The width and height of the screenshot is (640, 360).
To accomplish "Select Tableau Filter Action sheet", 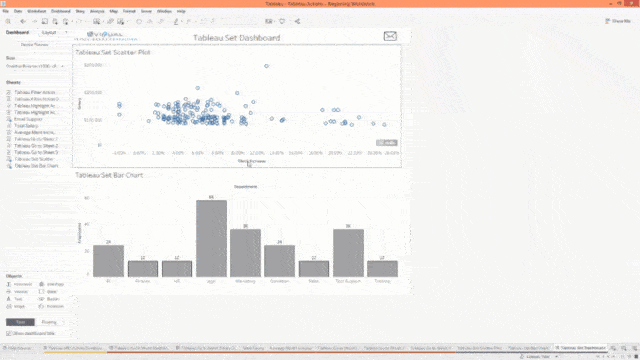I will [x=34, y=92].
